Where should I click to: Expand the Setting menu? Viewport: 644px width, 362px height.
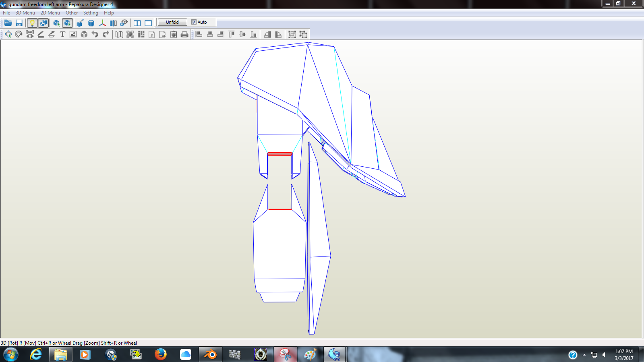[91, 13]
